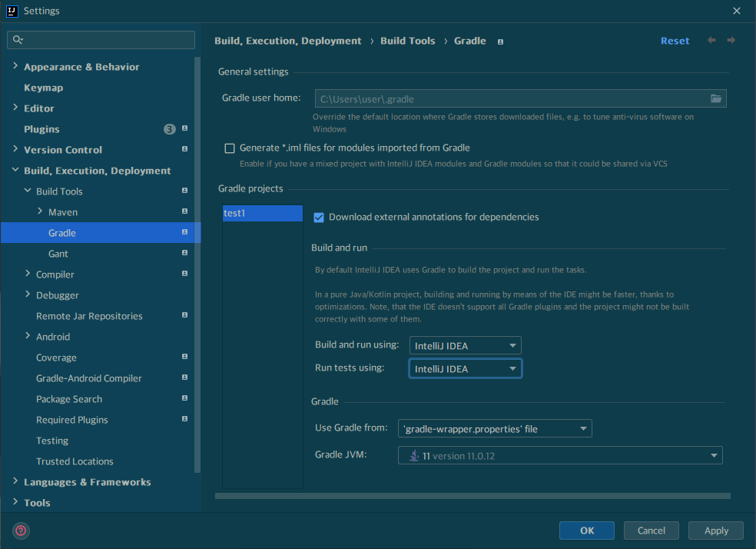Click the project-level icon on Compiler row
This screenshot has height=549, width=756.
pos(184,274)
